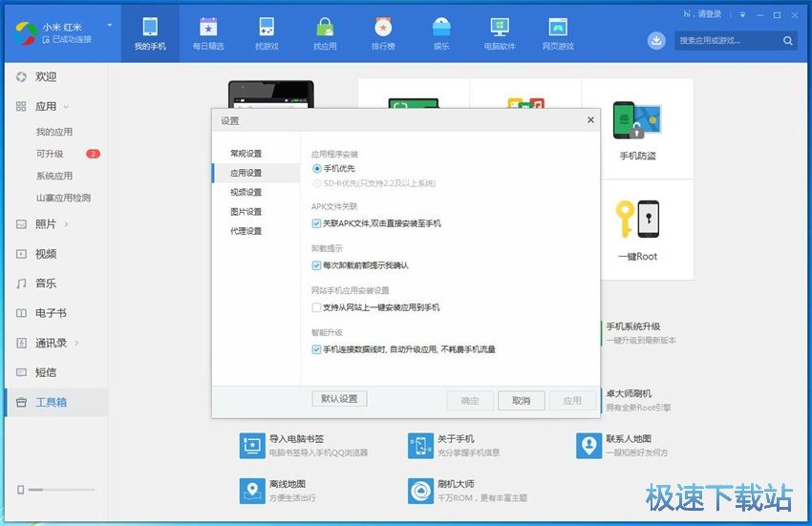
Task: Open the 电脑软件 monitor icon
Action: (x=500, y=27)
